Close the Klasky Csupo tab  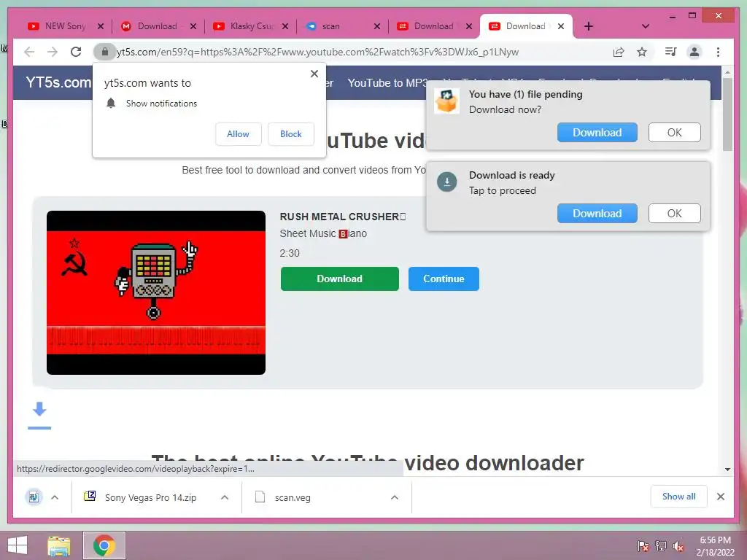coord(285,26)
